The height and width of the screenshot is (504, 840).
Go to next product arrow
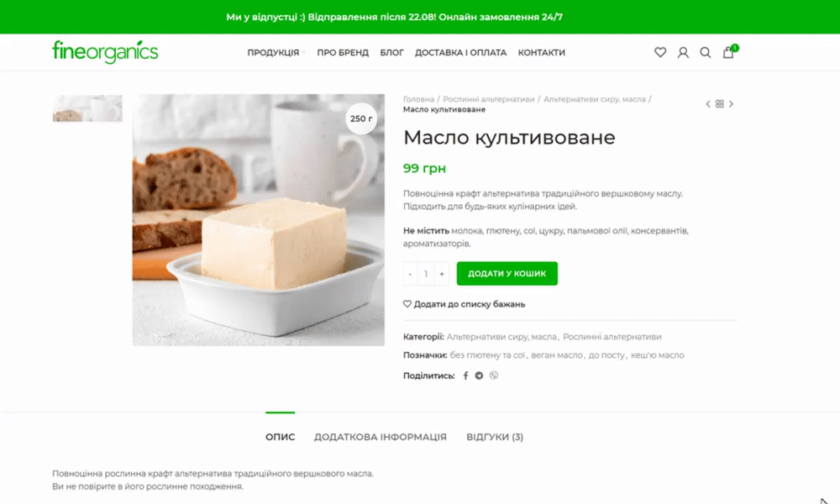(731, 104)
